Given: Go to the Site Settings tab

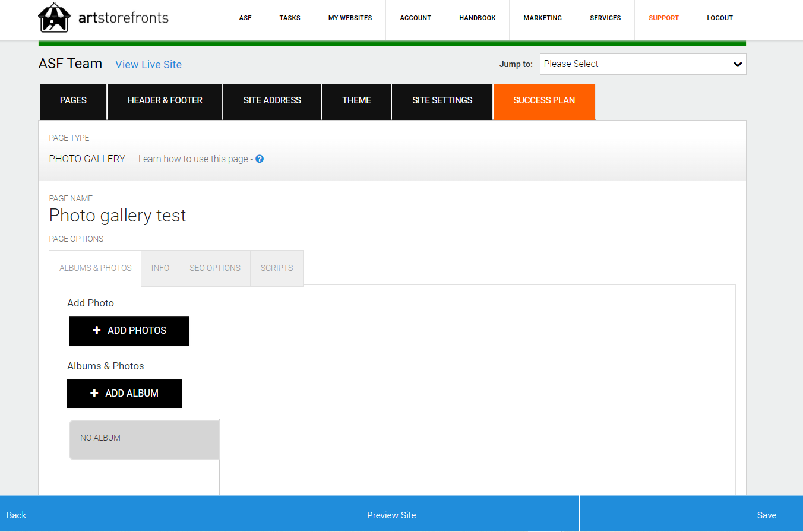Looking at the screenshot, I should tap(442, 101).
